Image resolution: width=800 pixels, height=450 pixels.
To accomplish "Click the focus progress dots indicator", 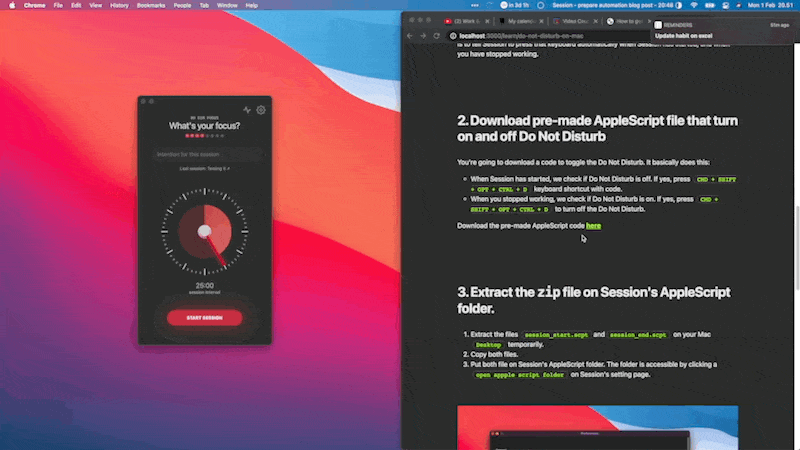I will coord(205,136).
